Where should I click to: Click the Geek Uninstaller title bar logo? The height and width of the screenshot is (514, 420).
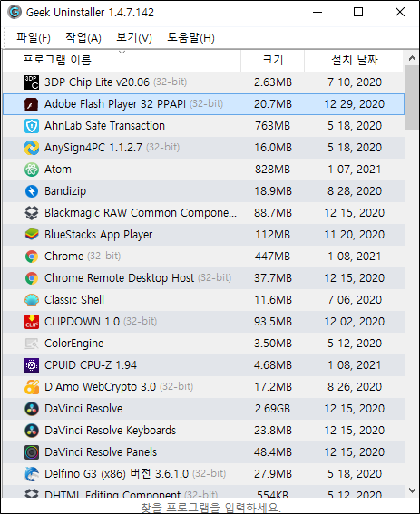pos(15,13)
